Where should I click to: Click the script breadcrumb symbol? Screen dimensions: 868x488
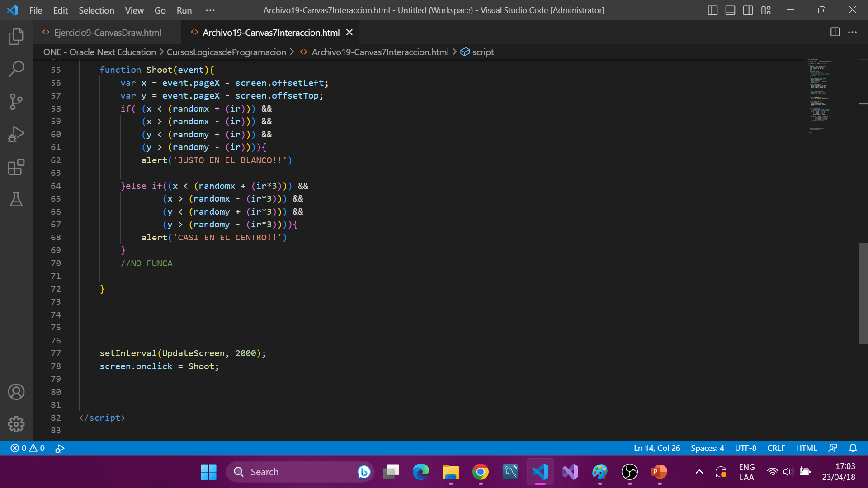(x=483, y=52)
